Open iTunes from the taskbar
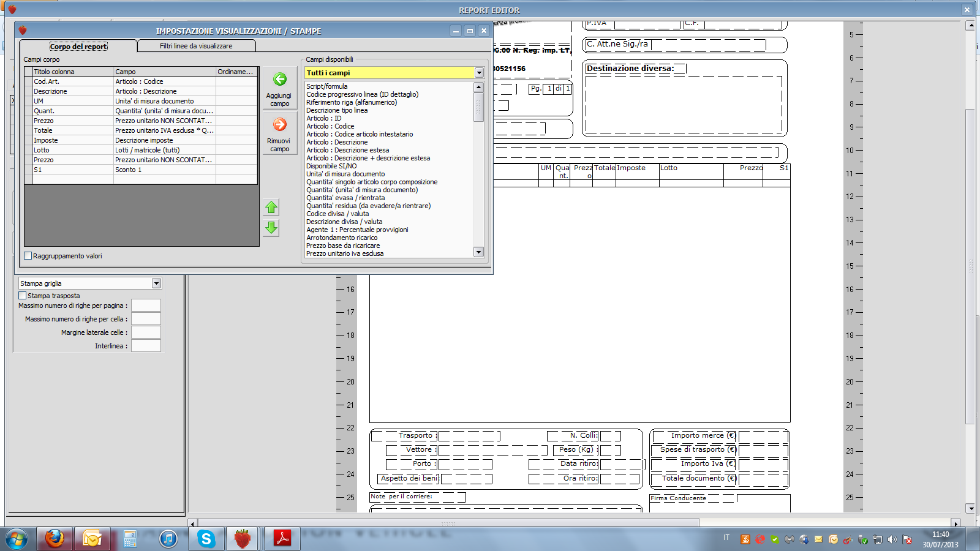 point(168,539)
